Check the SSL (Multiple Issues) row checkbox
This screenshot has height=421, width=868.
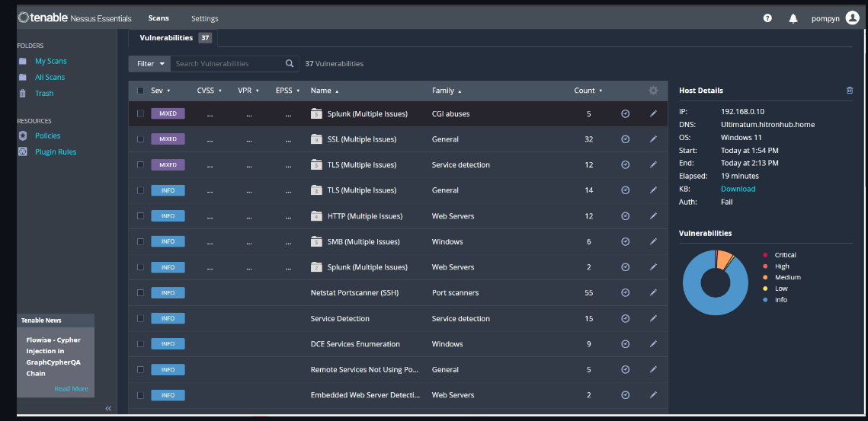click(x=141, y=139)
